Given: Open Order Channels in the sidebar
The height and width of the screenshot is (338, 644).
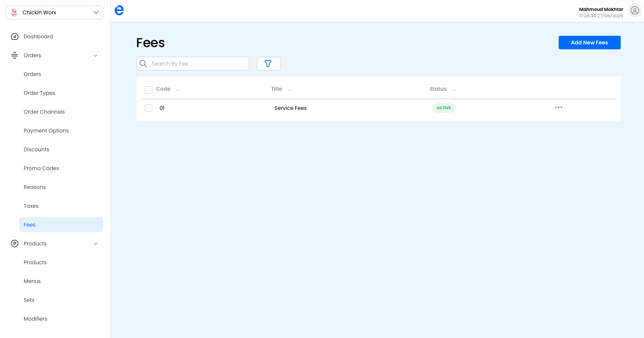Looking at the screenshot, I should pos(44,112).
